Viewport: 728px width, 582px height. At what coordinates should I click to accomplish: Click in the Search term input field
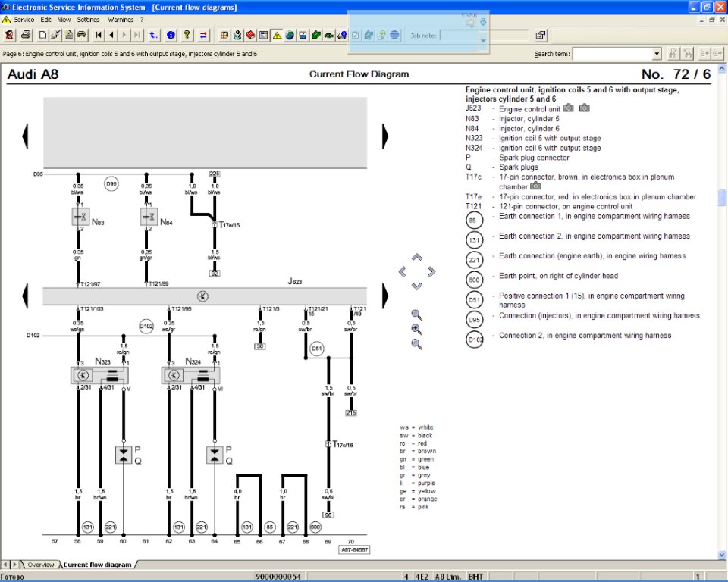click(611, 54)
